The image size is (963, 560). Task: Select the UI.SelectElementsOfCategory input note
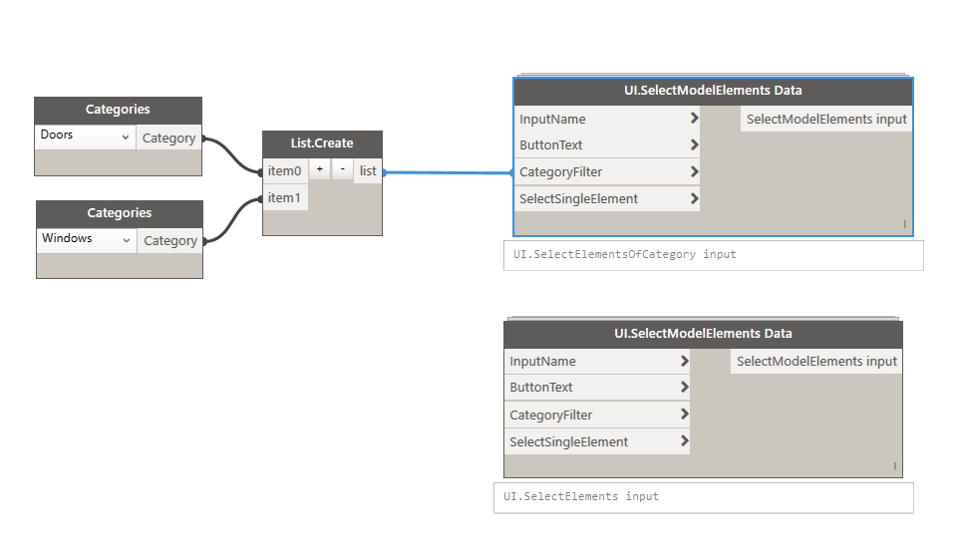[x=713, y=255]
